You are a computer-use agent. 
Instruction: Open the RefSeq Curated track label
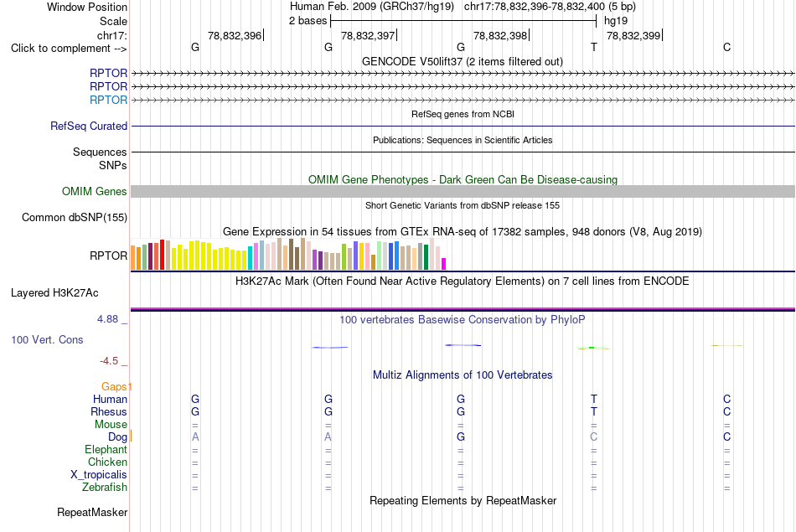coord(88,126)
